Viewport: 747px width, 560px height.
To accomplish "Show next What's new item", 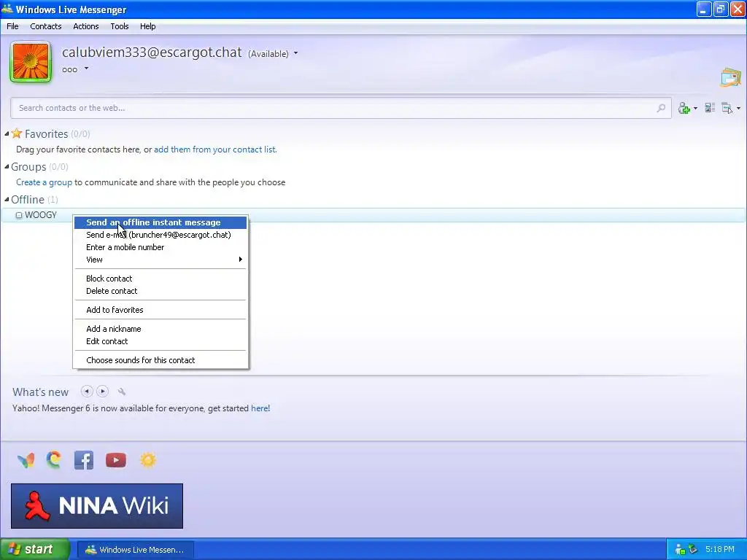I will coord(102,392).
